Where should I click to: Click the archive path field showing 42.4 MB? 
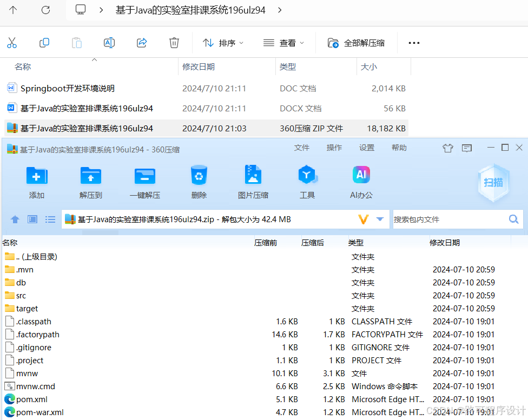pyautogui.click(x=209, y=219)
